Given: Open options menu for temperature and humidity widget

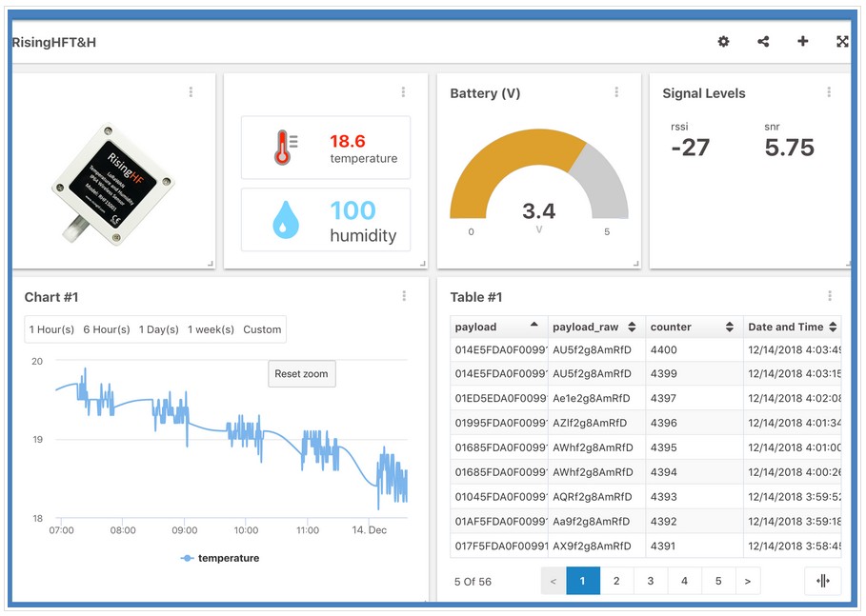Looking at the screenshot, I should [x=403, y=92].
